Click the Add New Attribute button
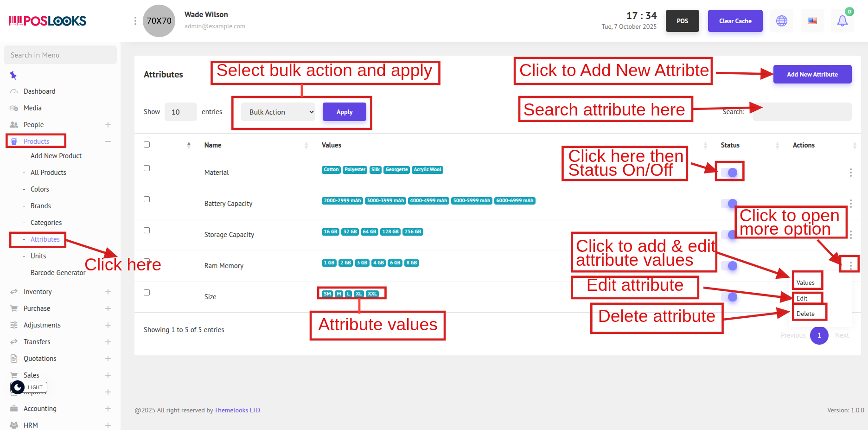The image size is (868, 430). [x=812, y=74]
